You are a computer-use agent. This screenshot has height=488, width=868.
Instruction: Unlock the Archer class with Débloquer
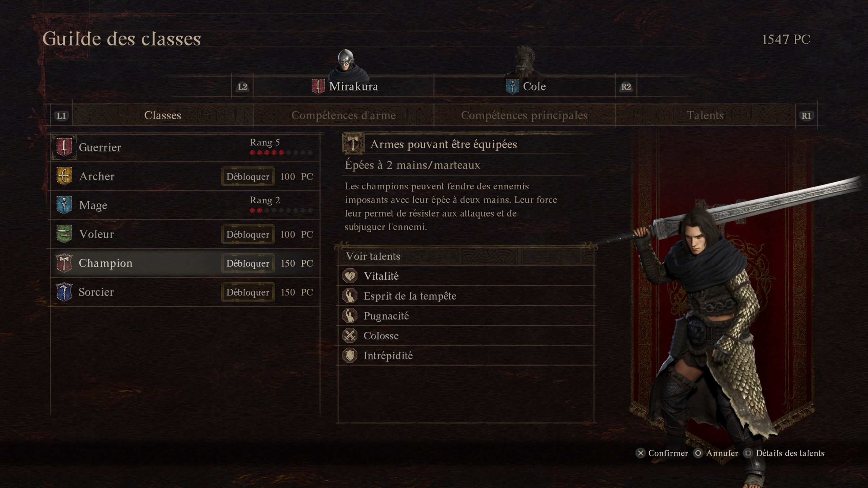pos(248,177)
